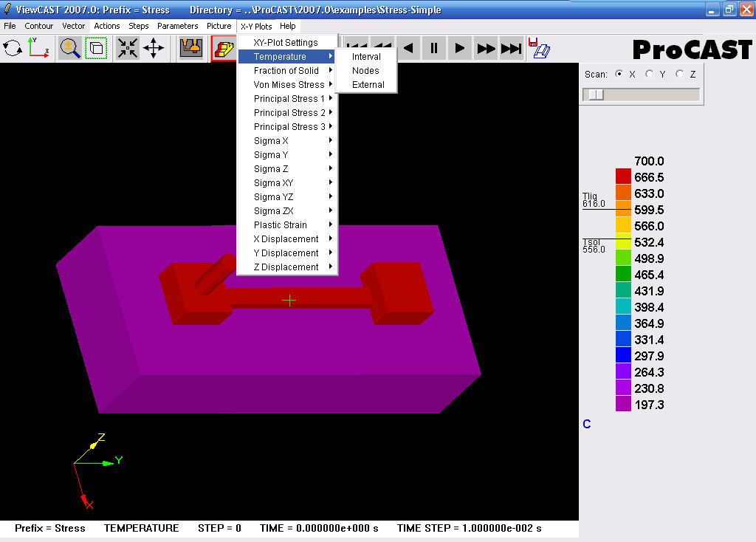Open the Steps menu
This screenshot has height=542, width=756.
138,26
